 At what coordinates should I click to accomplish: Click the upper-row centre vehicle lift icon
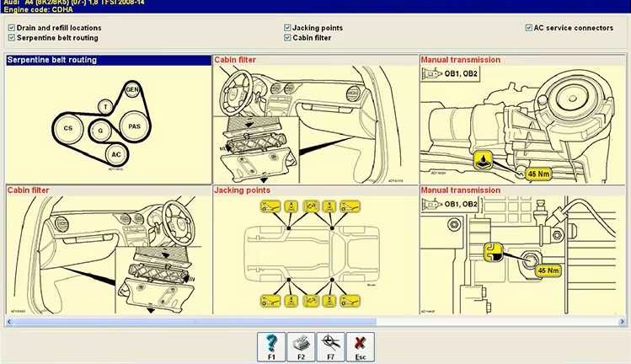click(x=311, y=206)
